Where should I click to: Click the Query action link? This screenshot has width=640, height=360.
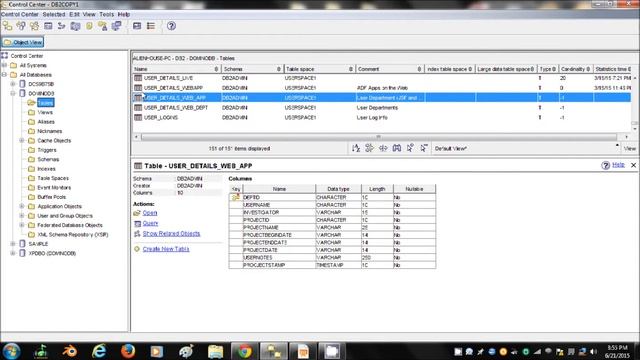coord(150,223)
